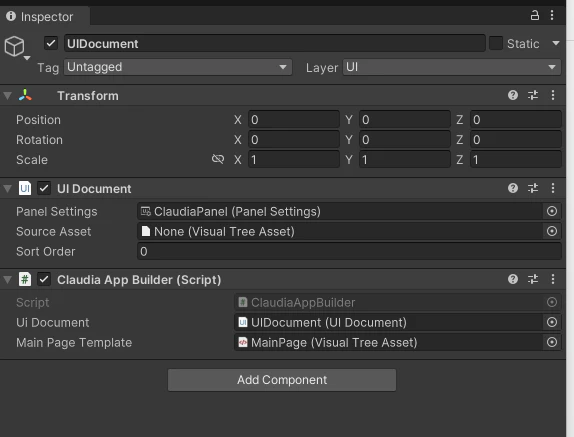
Task: Click the Scale Z field
Action: 515,160
